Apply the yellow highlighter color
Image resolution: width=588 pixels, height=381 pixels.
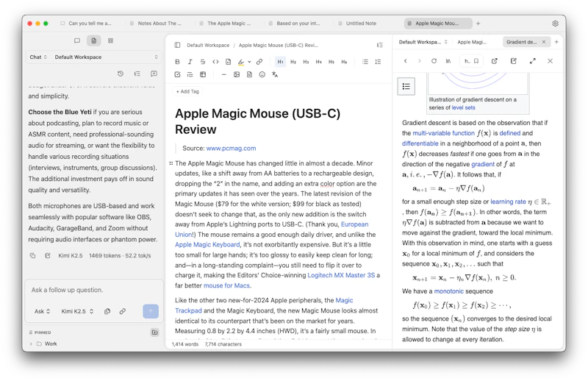[241, 62]
